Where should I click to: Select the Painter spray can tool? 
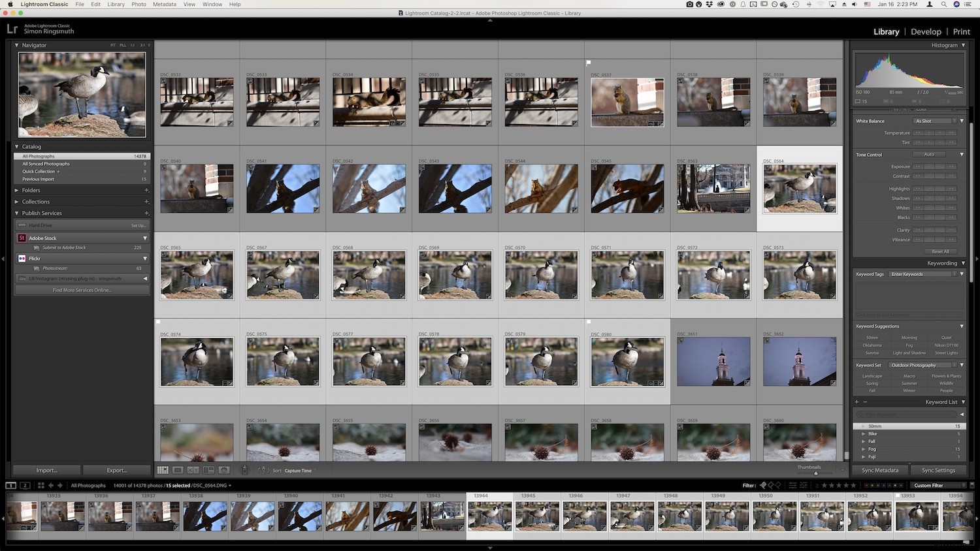coord(245,470)
